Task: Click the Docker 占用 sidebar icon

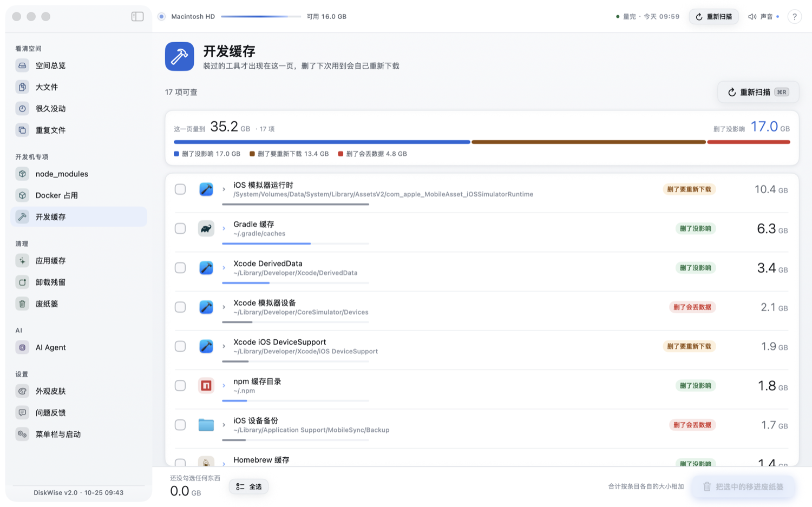Action: pyautogui.click(x=22, y=195)
